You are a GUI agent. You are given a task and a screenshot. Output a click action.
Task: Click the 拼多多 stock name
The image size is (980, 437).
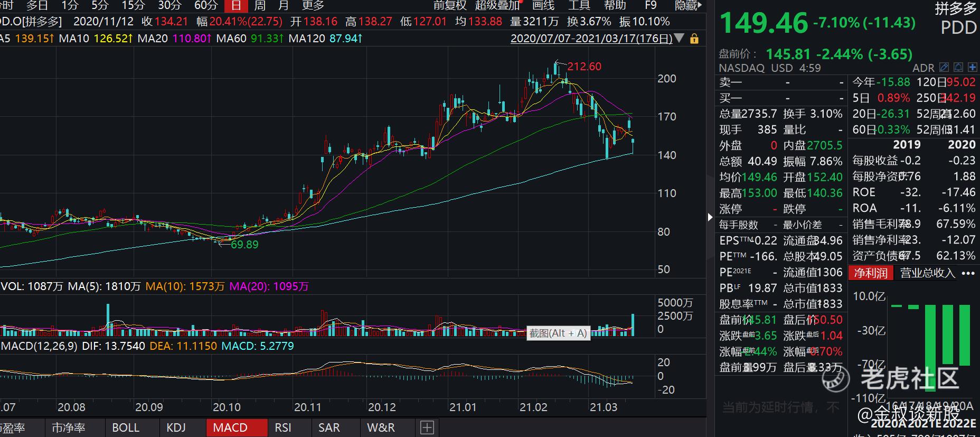pyautogui.click(x=956, y=8)
